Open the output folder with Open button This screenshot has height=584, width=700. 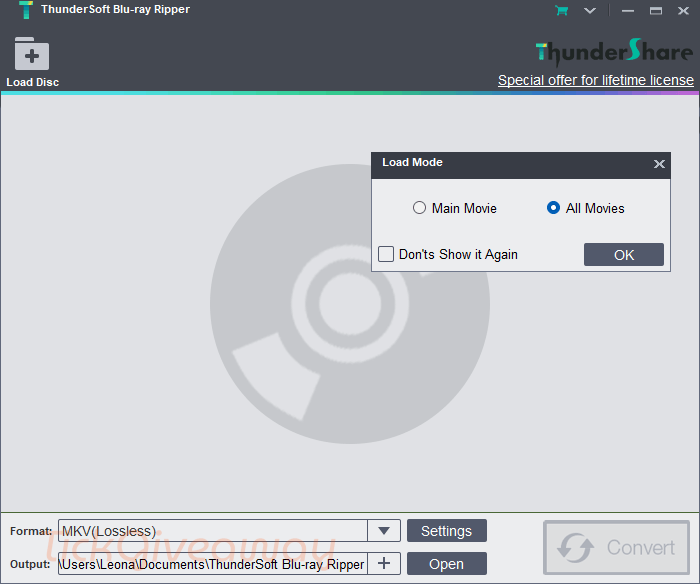446,564
